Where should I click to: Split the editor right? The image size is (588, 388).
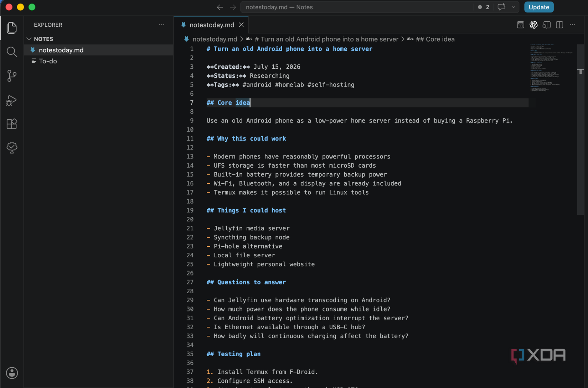(x=559, y=25)
